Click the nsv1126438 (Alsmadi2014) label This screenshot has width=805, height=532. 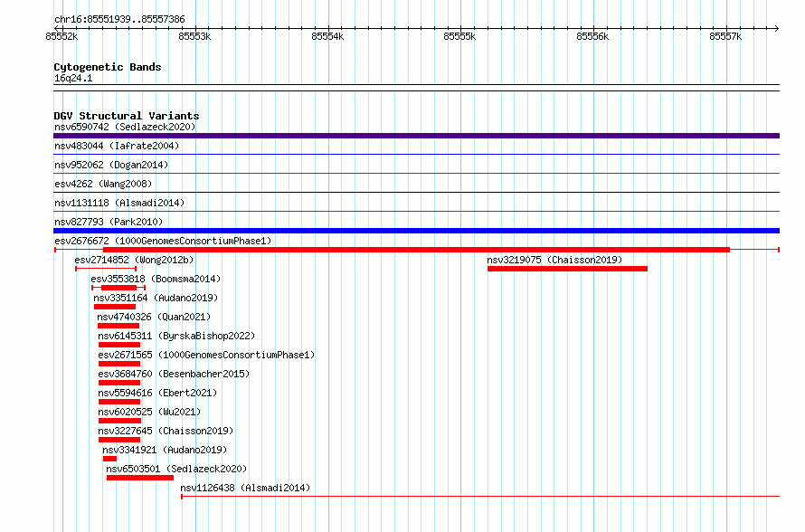pos(245,488)
